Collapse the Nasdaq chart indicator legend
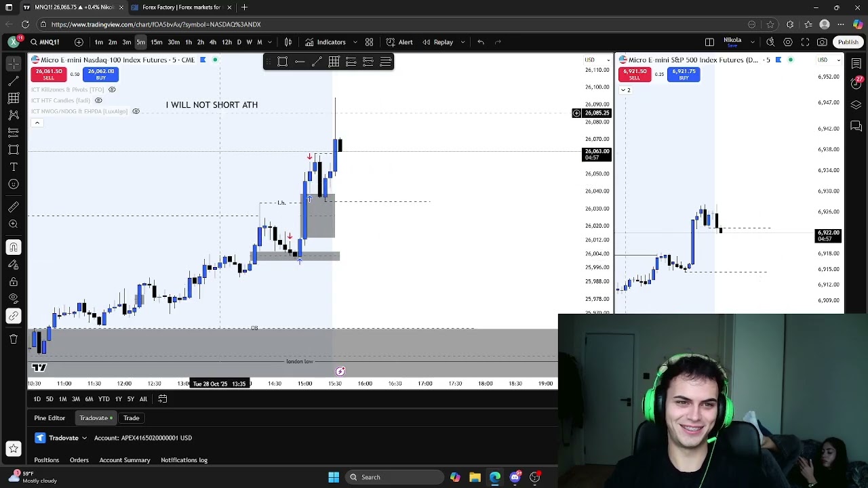Image resolution: width=868 pixels, height=488 pixels. coord(37,123)
